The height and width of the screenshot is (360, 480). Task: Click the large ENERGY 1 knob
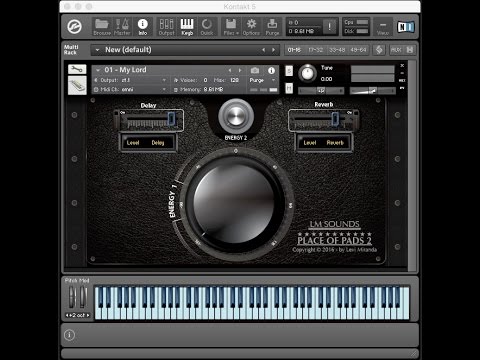click(x=234, y=203)
